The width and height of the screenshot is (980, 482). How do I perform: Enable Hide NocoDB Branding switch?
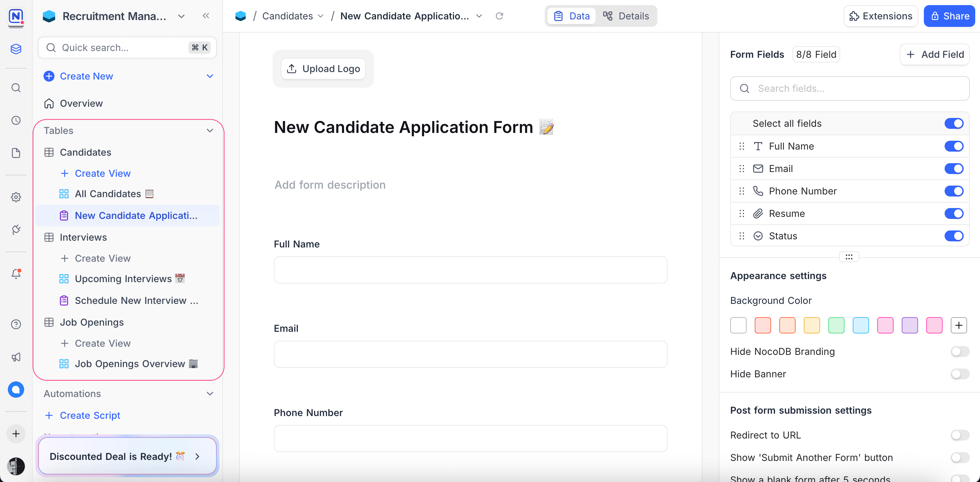click(960, 351)
